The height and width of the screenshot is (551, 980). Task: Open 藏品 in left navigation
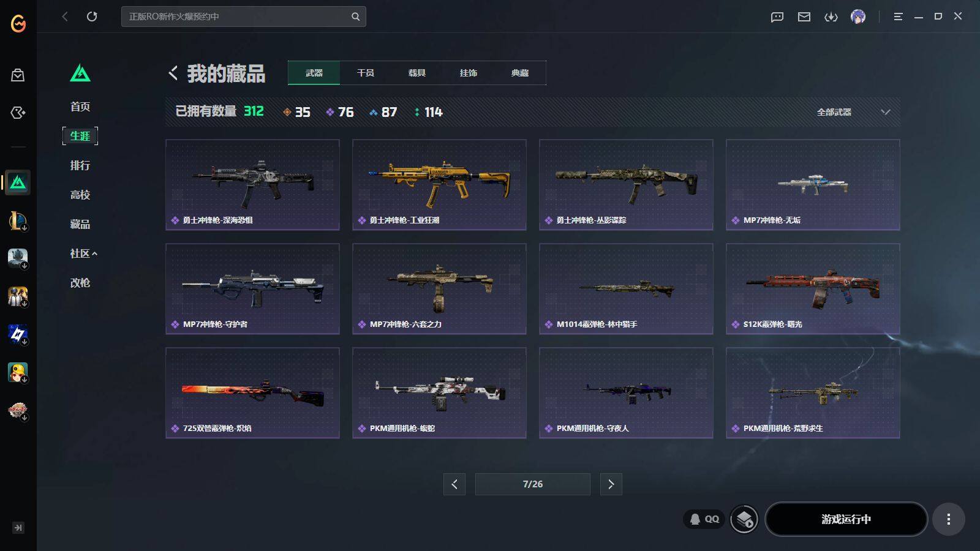click(x=80, y=224)
